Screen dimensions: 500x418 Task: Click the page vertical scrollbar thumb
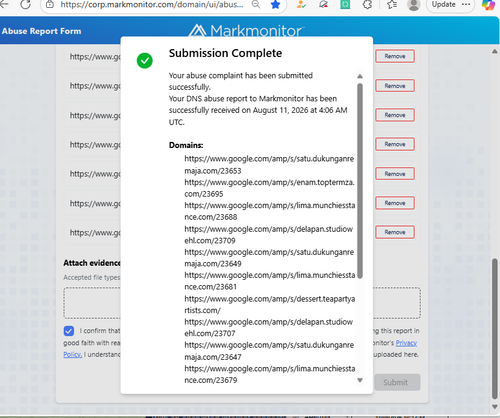(x=495, y=328)
